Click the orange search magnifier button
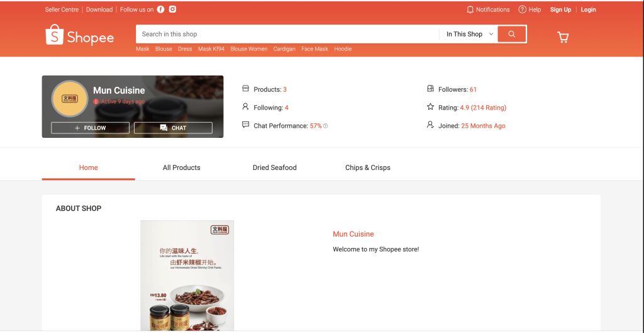 [x=512, y=34]
